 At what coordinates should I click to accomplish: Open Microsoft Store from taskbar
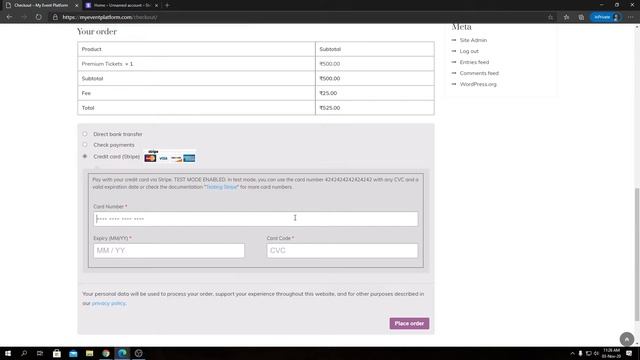point(57,353)
